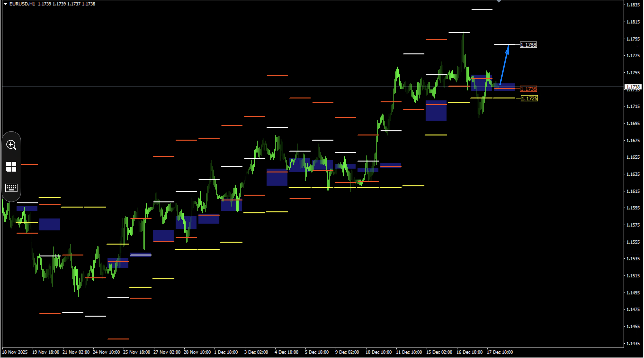644x358 pixels.
Task: Open the four-tile grid layout icon
Action: (11, 166)
